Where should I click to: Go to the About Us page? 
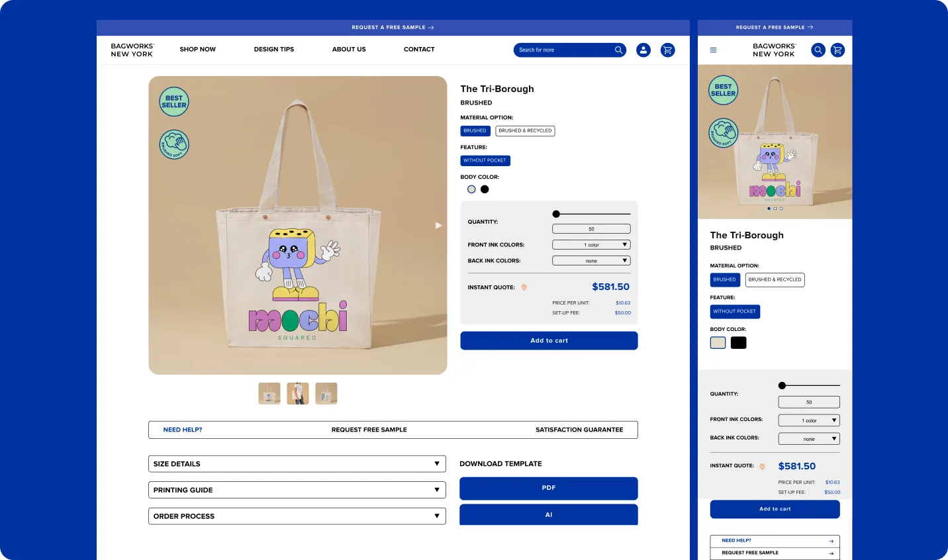(x=349, y=49)
